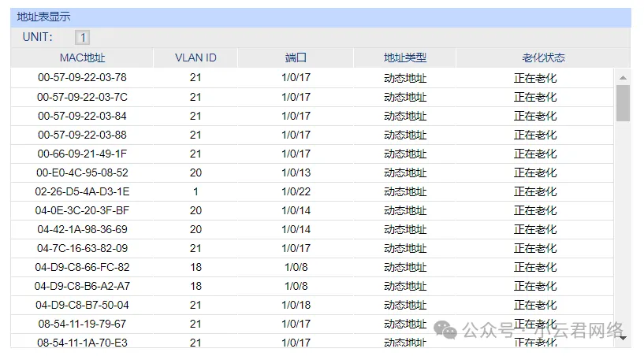This screenshot has width=644, height=356.
Task: Click MAC address 04-7C-16-63-82-09
Action: (82, 248)
